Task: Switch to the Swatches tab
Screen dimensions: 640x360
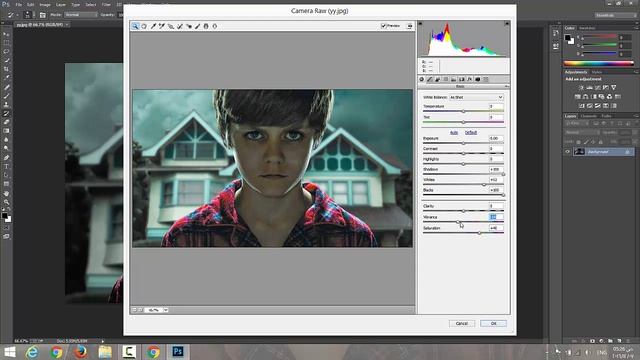Action: point(587,28)
